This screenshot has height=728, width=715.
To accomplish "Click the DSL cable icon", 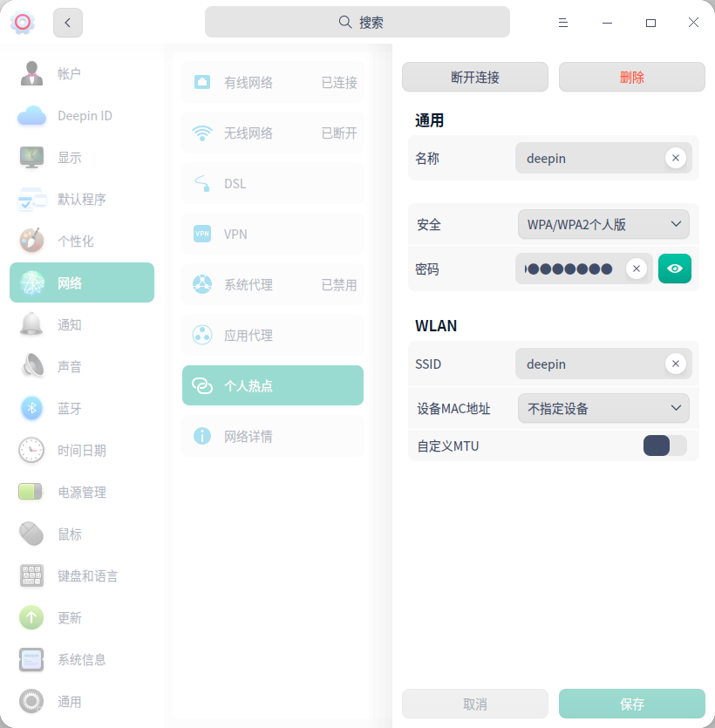I will 202,183.
